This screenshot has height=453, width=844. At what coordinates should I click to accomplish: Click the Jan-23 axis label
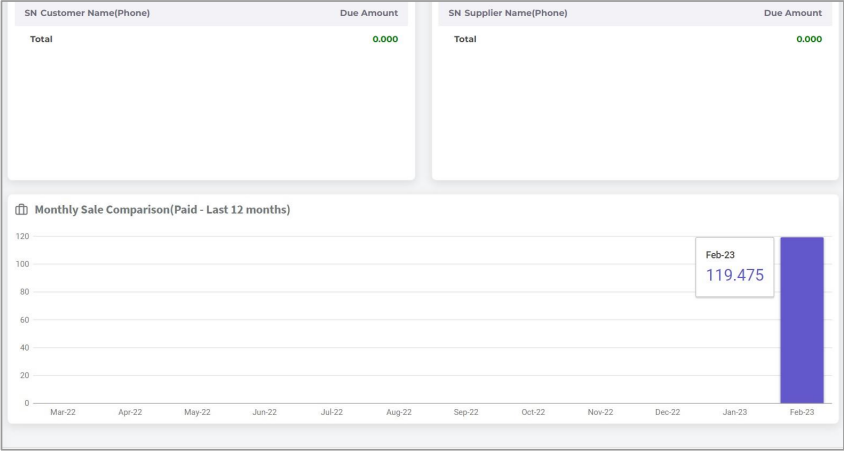tap(735, 412)
